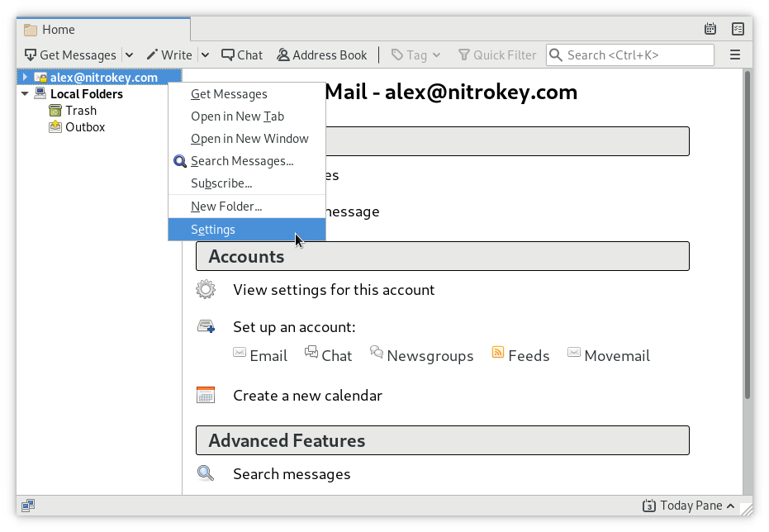
Task: Open the hamburger application menu
Action: point(734,55)
